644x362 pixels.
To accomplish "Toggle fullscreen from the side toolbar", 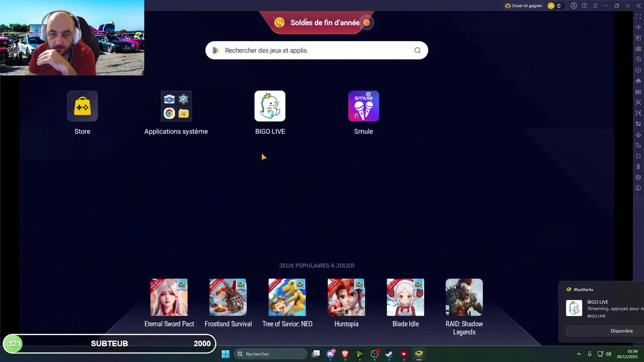I will click(638, 17).
